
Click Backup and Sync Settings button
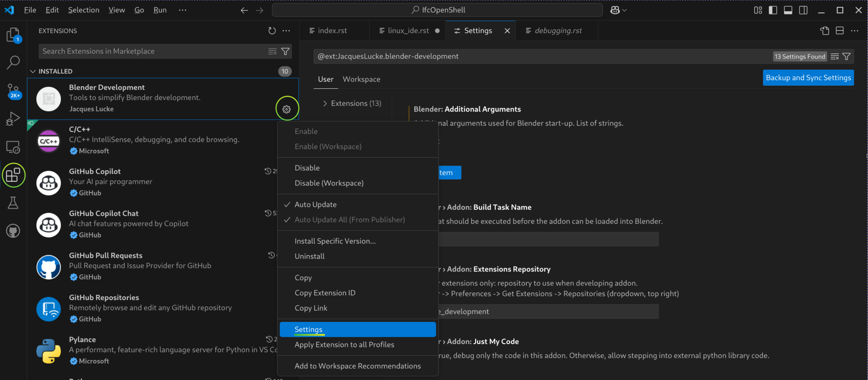[x=808, y=78]
